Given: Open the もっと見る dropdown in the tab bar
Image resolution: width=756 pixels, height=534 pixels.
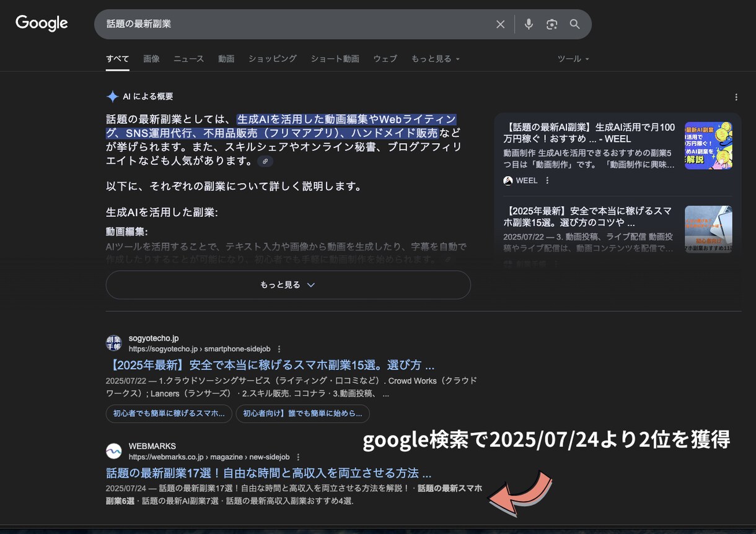Looking at the screenshot, I should point(436,59).
